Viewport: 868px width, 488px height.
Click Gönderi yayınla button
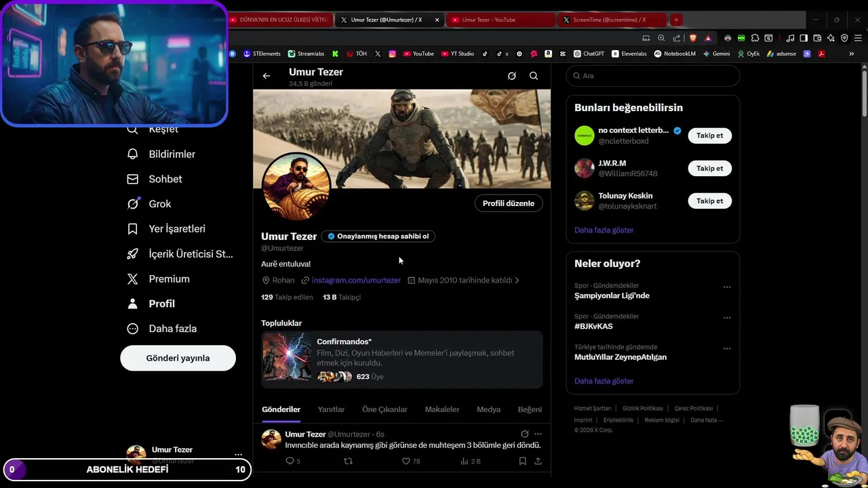point(178,358)
